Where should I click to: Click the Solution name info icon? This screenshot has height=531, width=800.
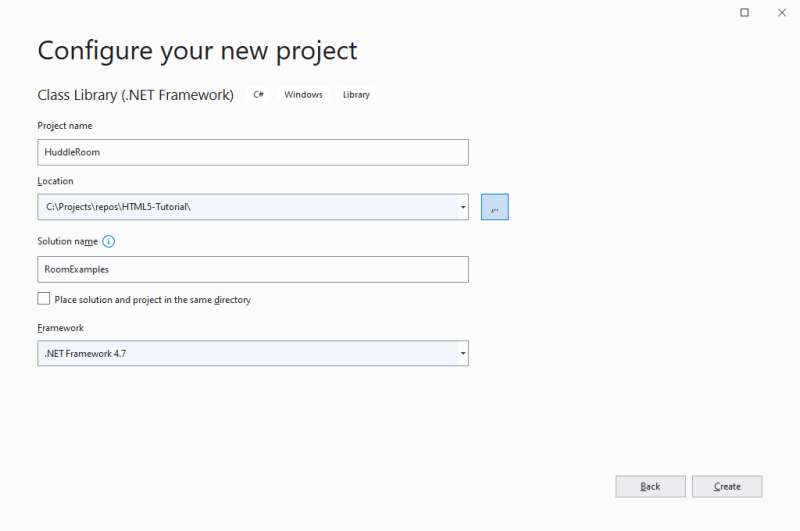(x=109, y=241)
